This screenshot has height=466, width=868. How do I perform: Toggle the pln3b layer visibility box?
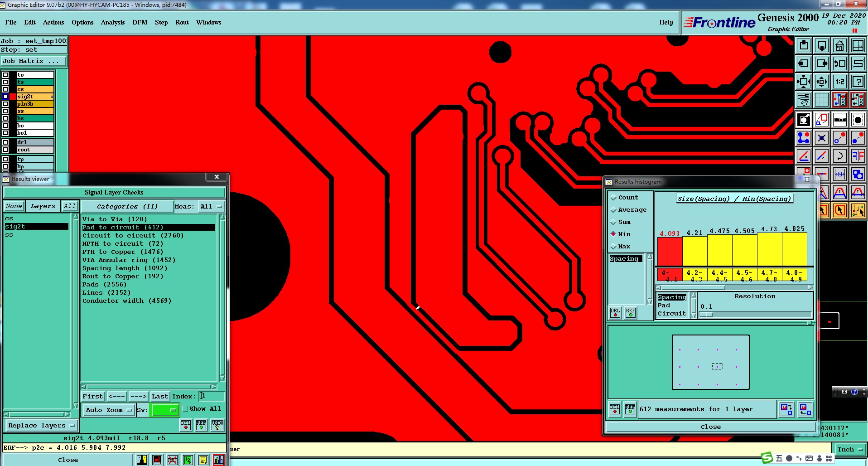click(x=5, y=104)
